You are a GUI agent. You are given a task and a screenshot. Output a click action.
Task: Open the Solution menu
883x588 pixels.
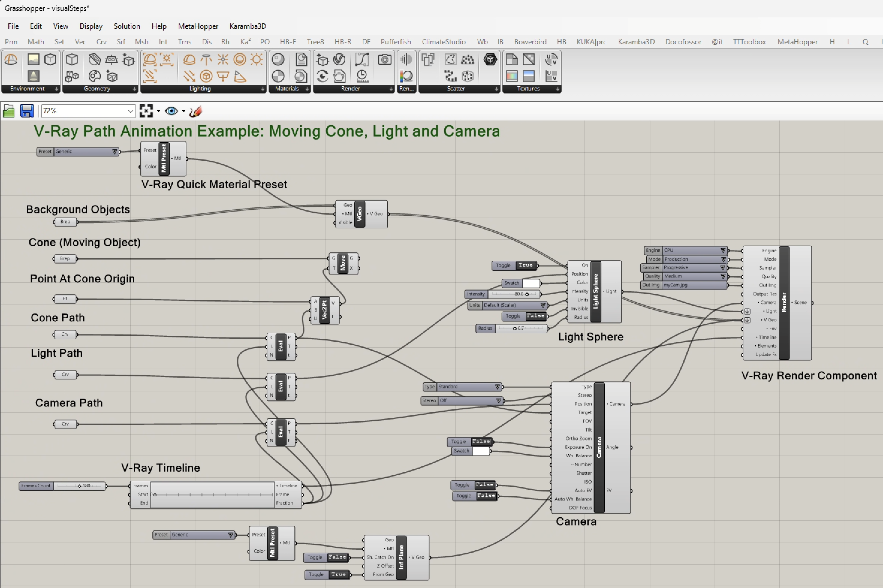(127, 26)
